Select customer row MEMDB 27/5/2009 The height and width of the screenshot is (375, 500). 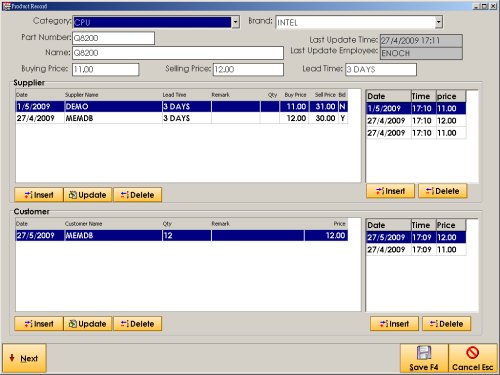(x=182, y=236)
